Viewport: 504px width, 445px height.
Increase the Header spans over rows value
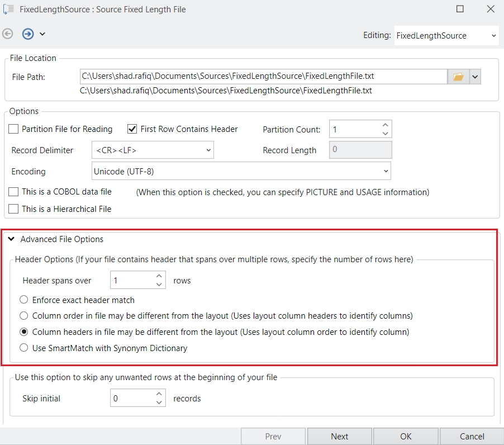pos(159,276)
